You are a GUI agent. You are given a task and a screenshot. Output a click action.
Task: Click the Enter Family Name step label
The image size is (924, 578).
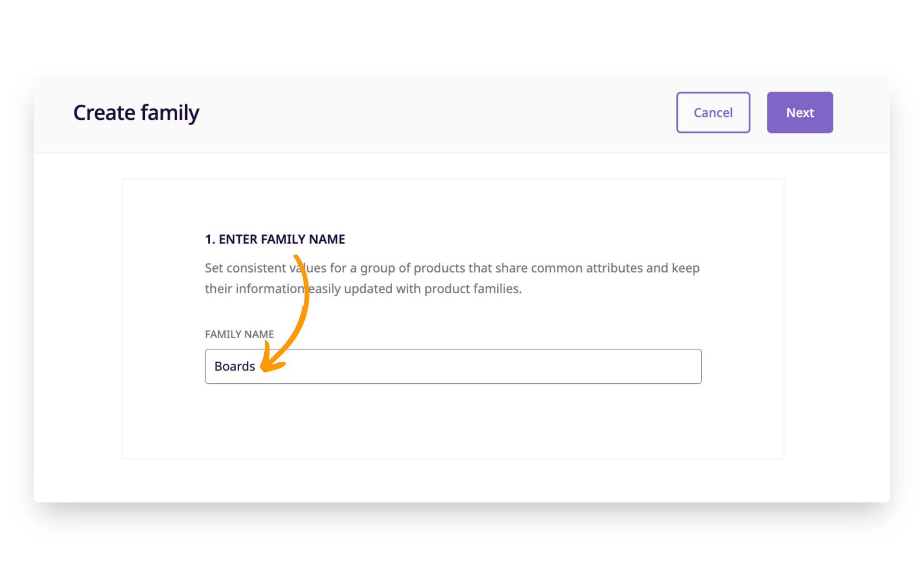click(x=274, y=238)
